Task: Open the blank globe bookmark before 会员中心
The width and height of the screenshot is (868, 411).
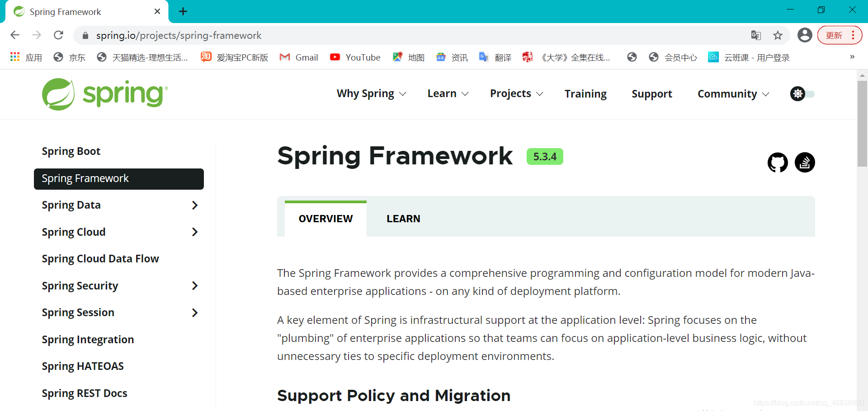Action: [x=632, y=57]
